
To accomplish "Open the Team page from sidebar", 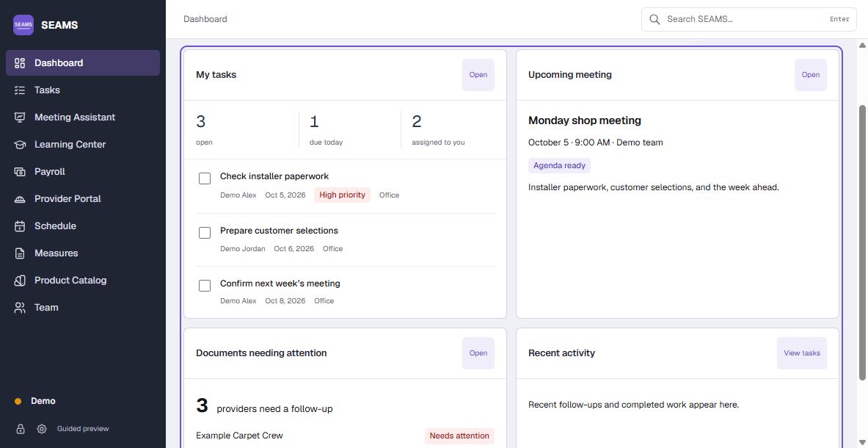I will click(x=83, y=307).
